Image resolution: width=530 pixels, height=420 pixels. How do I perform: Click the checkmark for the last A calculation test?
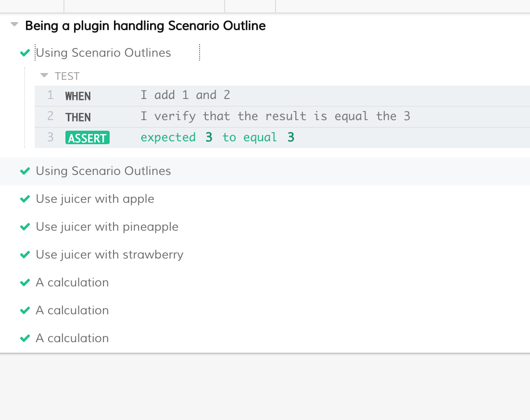[x=25, y=338]
